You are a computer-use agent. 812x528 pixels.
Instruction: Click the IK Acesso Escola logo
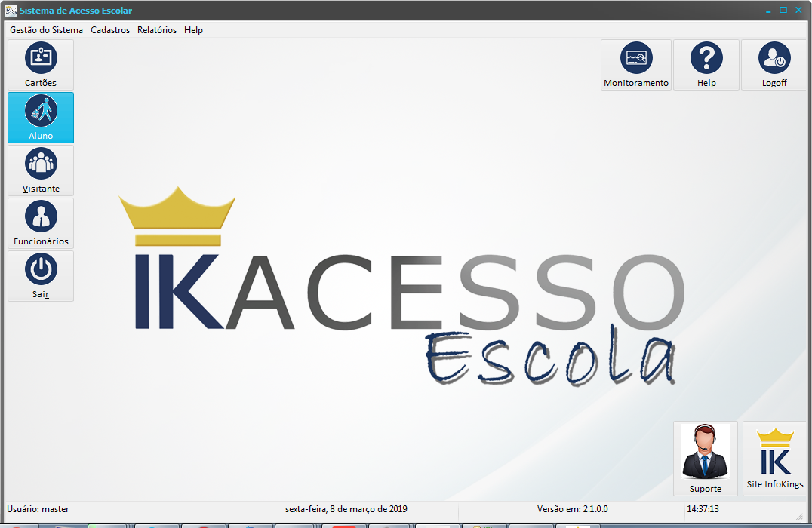point(400,287)
